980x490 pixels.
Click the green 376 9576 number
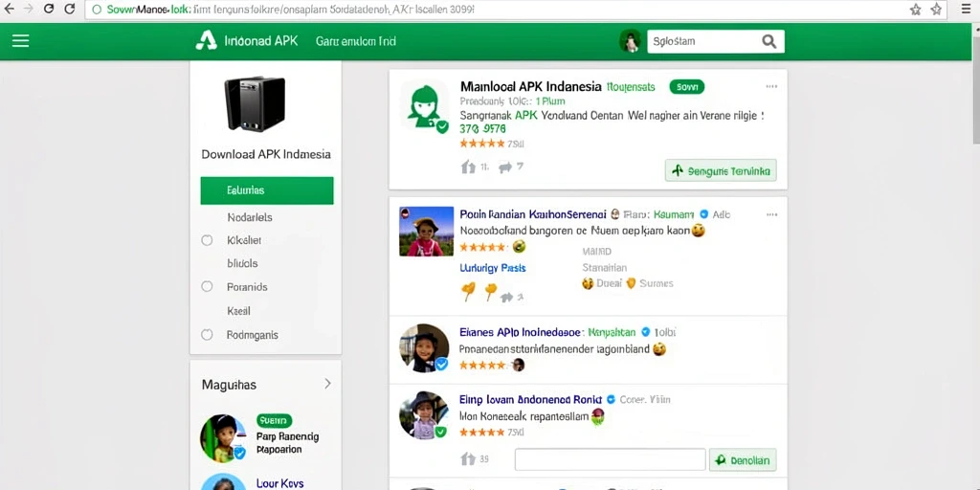coord(482,129)
